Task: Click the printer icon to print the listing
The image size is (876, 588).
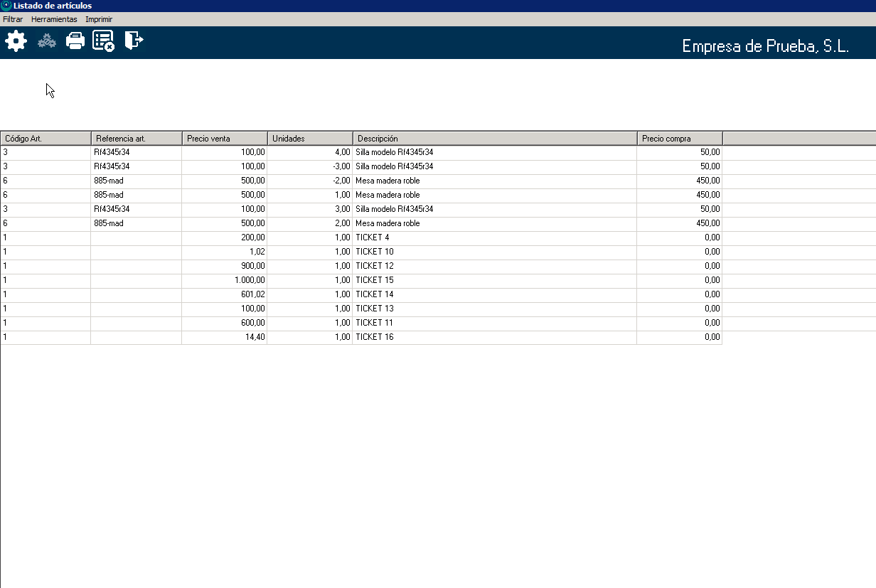Action: click(75, 41)
